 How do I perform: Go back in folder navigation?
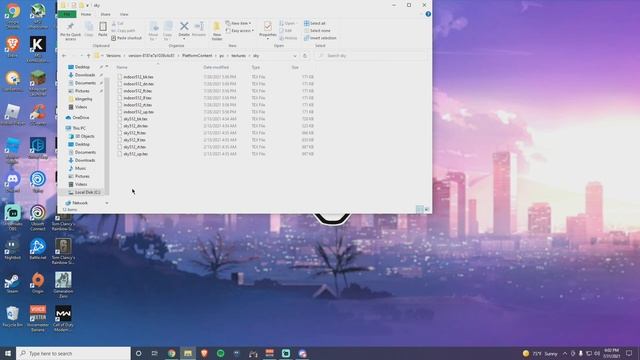point(64,56)
